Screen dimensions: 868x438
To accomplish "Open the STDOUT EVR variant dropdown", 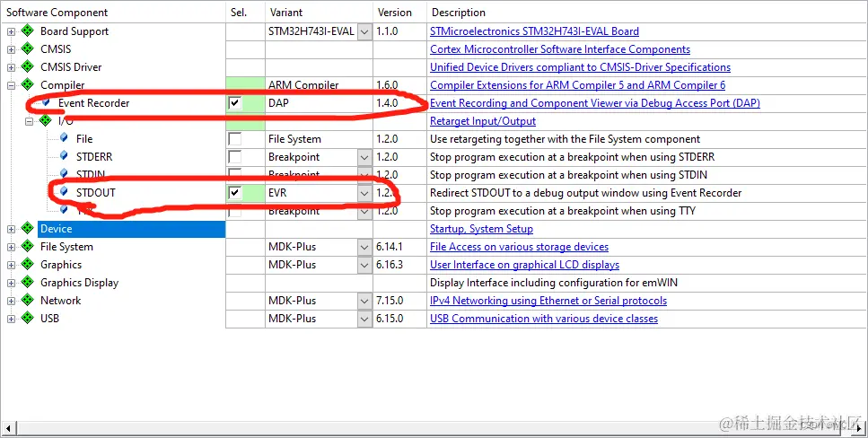I will 364,193.
